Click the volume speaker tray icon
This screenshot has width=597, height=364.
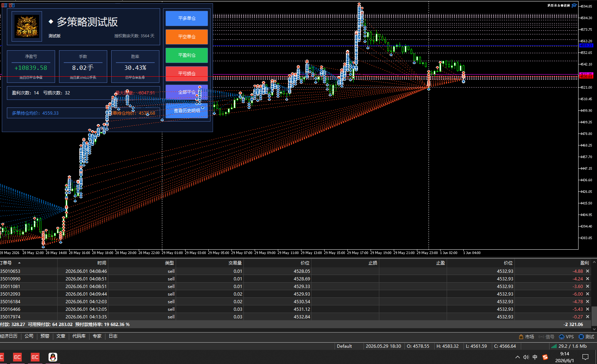coord(526,357)
